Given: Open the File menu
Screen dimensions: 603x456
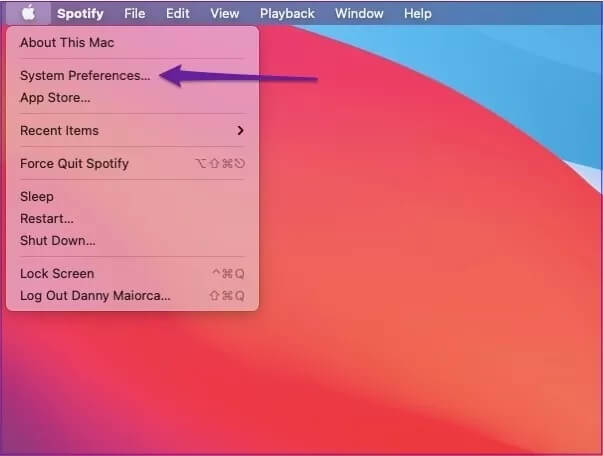Looking at the screenshot, I should 134,13.
